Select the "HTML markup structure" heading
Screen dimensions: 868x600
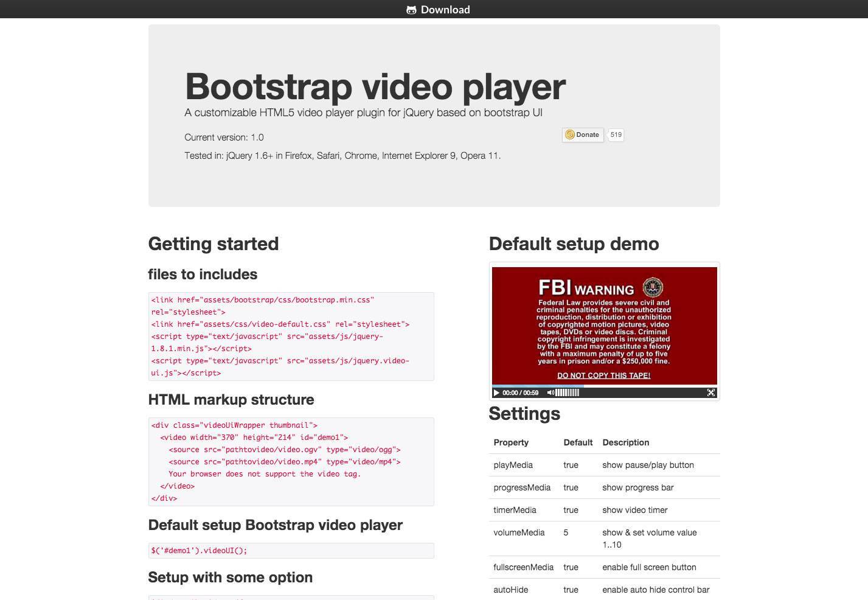point(231,400)
